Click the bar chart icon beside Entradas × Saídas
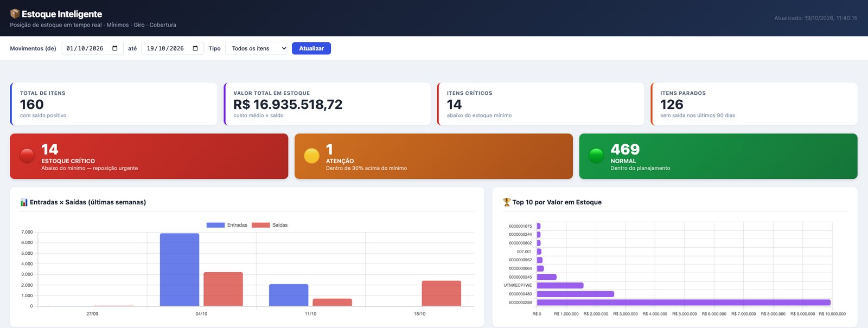Screen dimensions: 868x328 coord(24,202)
